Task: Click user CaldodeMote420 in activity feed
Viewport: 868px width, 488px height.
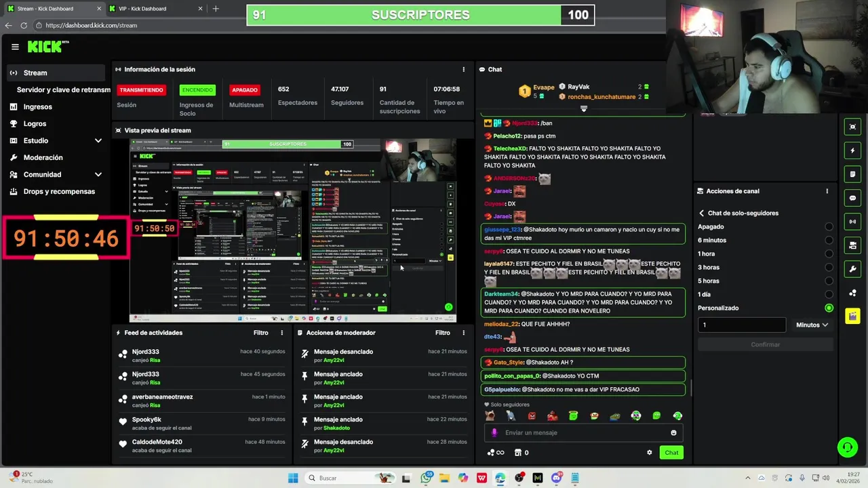Action: [157, 442]
